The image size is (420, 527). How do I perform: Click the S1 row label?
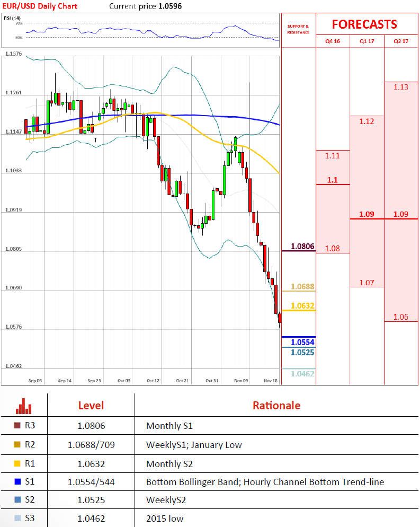tap(30, 482)
